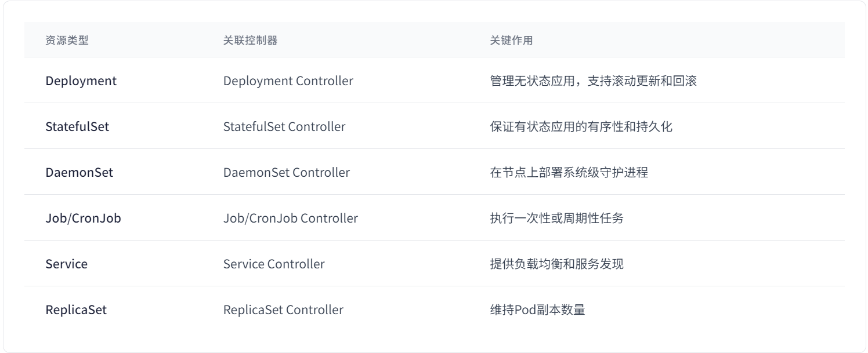Click the DaemonSet Controller text
This screenshot has width=868, height=353.
click(287, 173)
